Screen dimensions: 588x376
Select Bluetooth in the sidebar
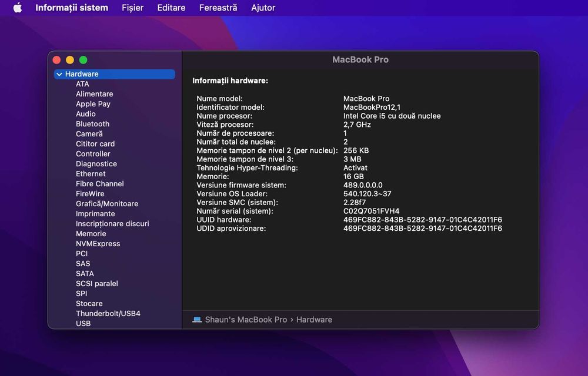[93, 124]
